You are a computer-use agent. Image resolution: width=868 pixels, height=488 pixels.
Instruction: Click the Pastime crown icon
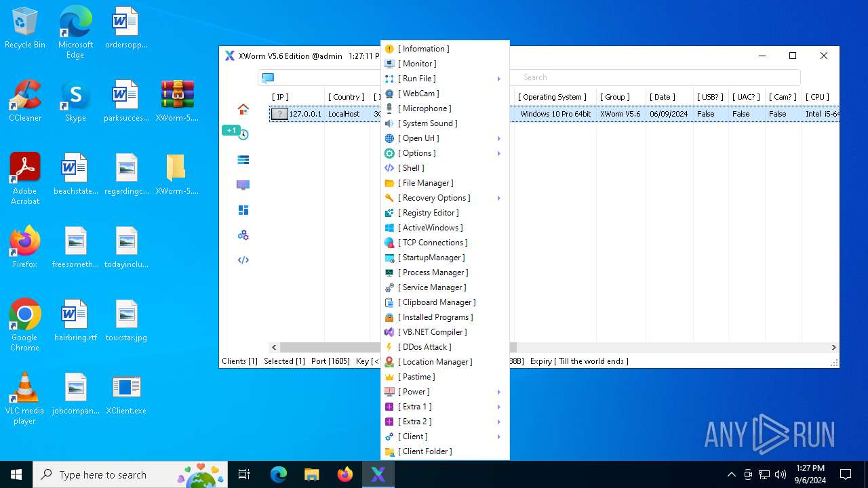(389, 377)
